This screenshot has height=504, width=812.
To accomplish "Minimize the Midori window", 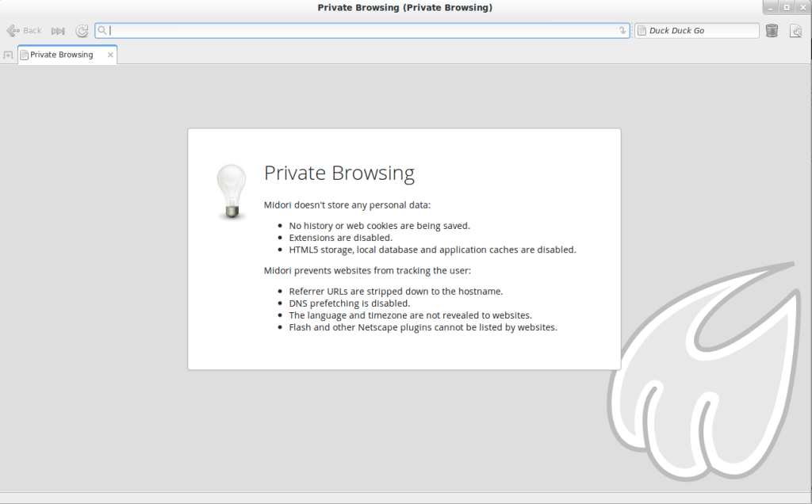I will point(770,7).
